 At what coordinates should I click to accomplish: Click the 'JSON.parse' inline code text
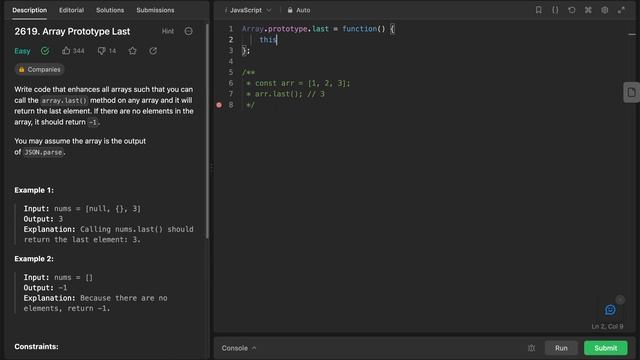(43, 152)
